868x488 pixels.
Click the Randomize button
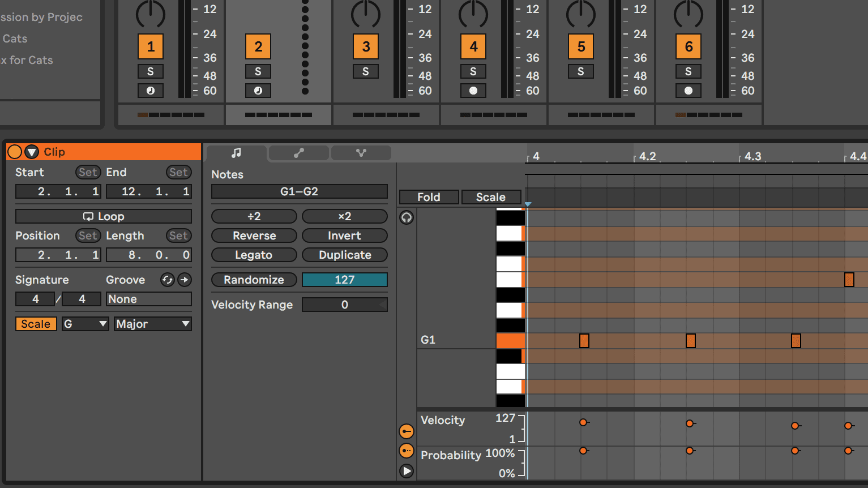point(254,280)
